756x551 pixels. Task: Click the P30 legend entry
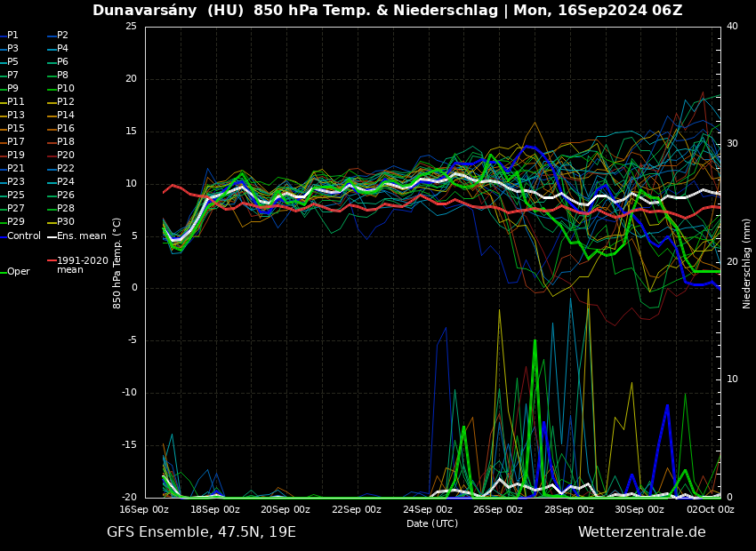click(66, 222)
